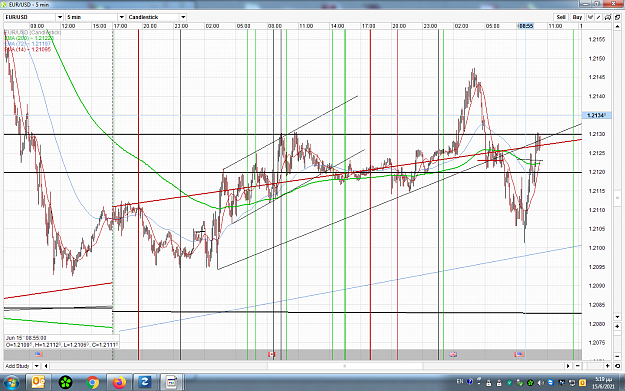This screenshot has height=391, width=625.
Task: Click the highlighted 08:55 time label
Action: coord(525,26)
